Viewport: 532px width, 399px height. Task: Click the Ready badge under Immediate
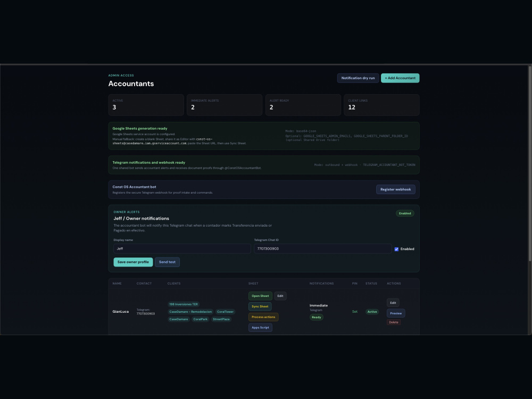point(316,317)
